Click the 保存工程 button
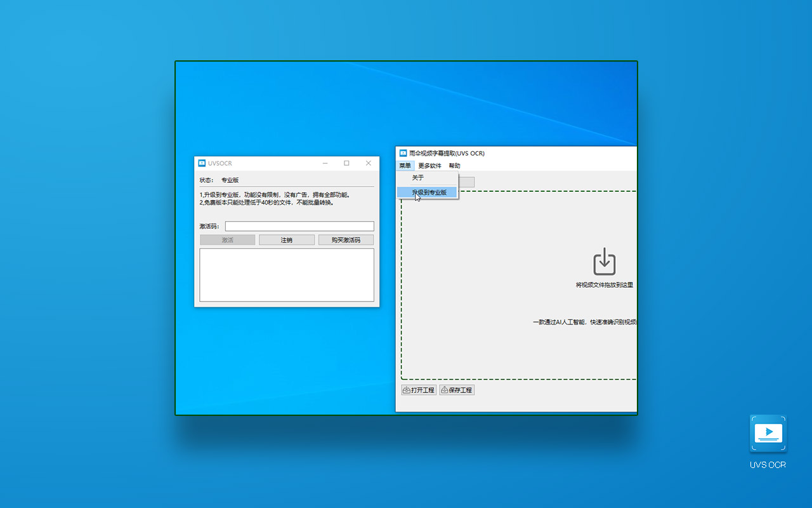 click(457, 390)
